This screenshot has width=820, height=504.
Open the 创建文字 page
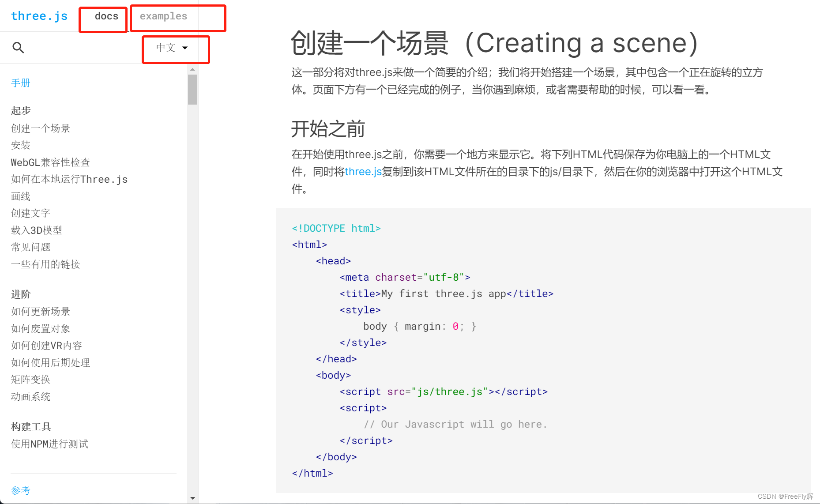point(30,213)
